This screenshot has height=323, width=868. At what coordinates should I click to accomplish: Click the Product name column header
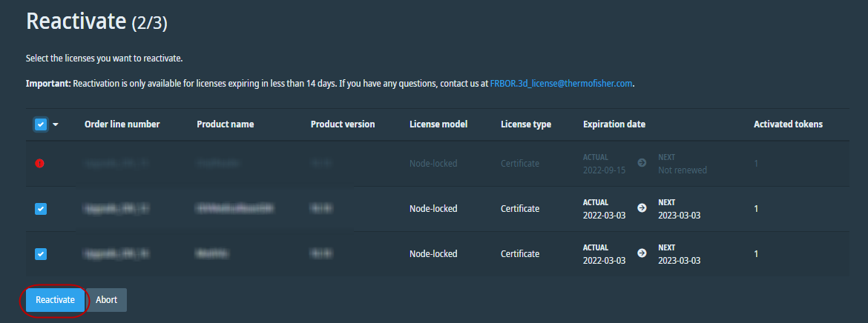225,124
